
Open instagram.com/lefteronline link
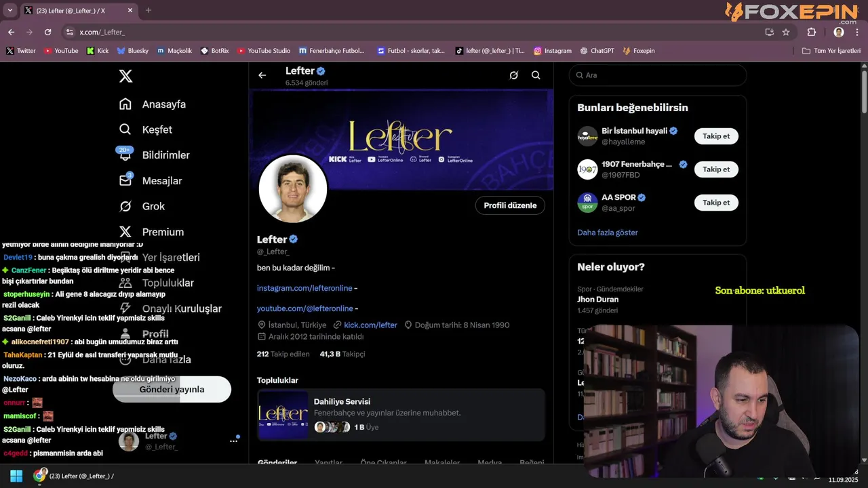(304, 288)
